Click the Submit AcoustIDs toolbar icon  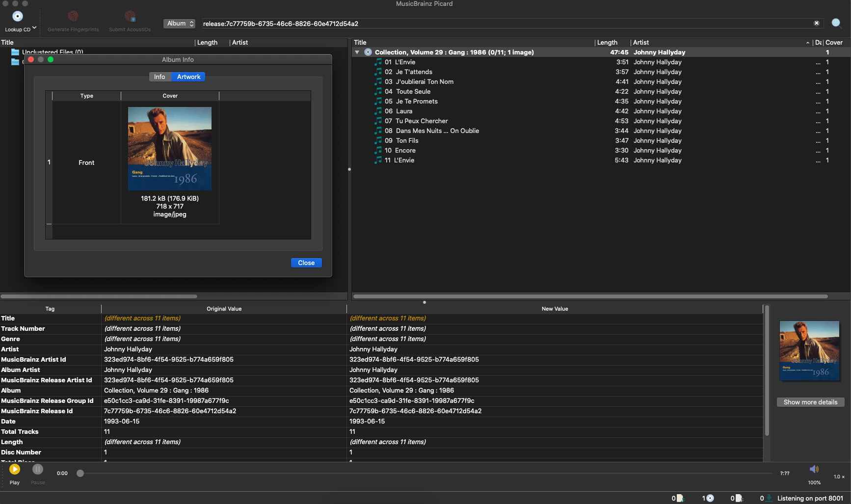point(130,17)
